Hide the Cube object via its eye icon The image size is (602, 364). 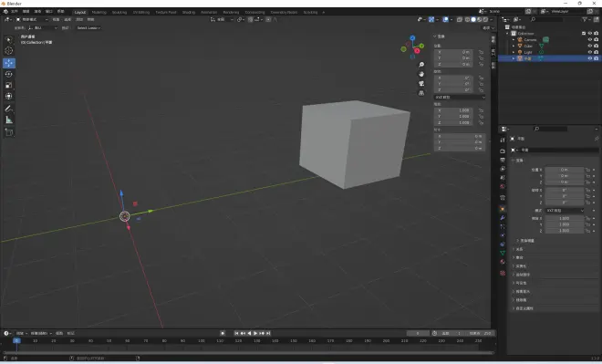click(x=590, y=46)
